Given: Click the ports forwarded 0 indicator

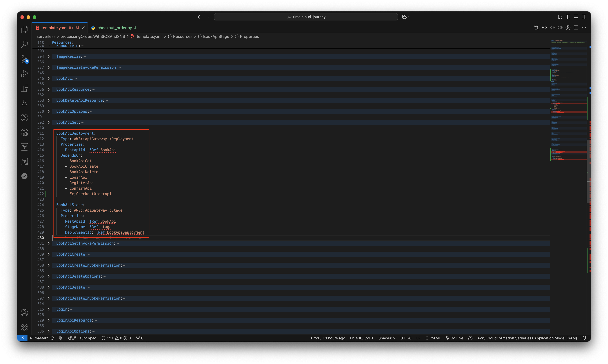Looking at the screenshot, I should (140, 338).
